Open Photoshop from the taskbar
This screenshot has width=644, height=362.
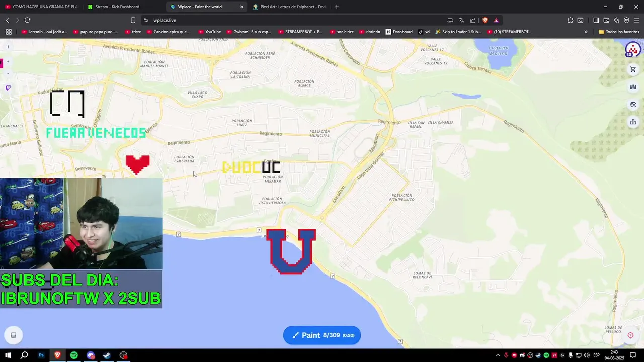click(41, 355)
